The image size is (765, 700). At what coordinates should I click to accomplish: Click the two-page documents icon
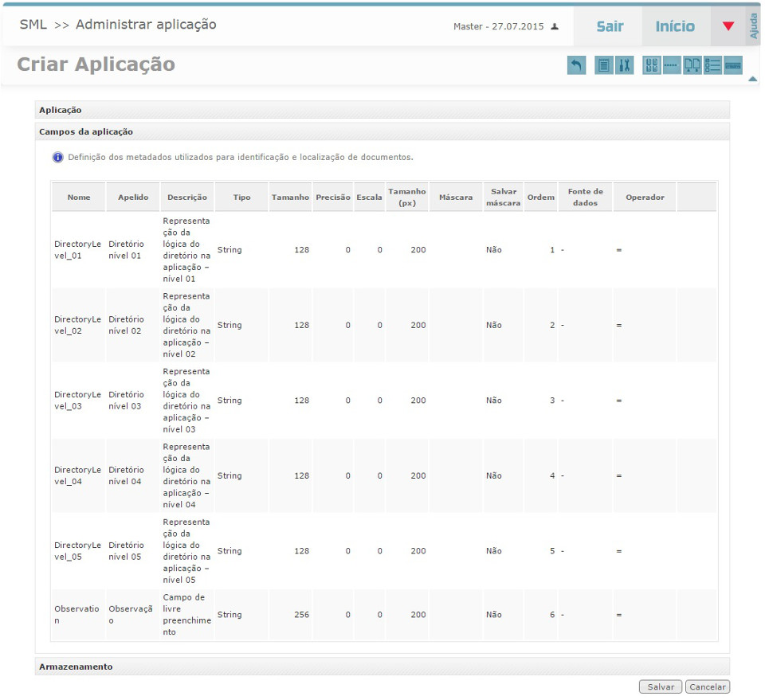click(692, 65)
